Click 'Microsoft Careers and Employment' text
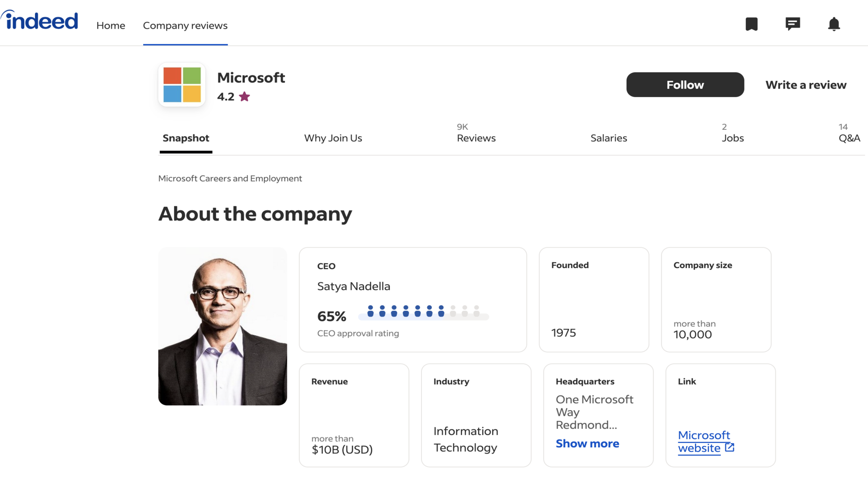The height and width of the screenshot is (488, 868). click(x=230, y=178)
